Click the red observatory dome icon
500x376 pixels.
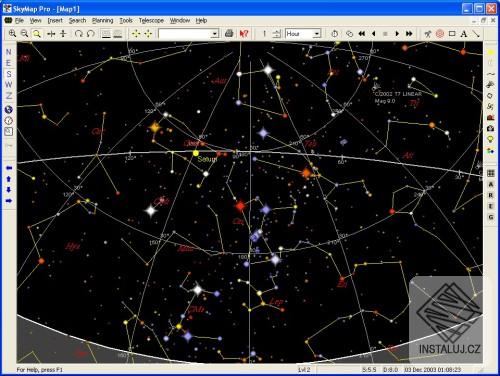[490, 117]
